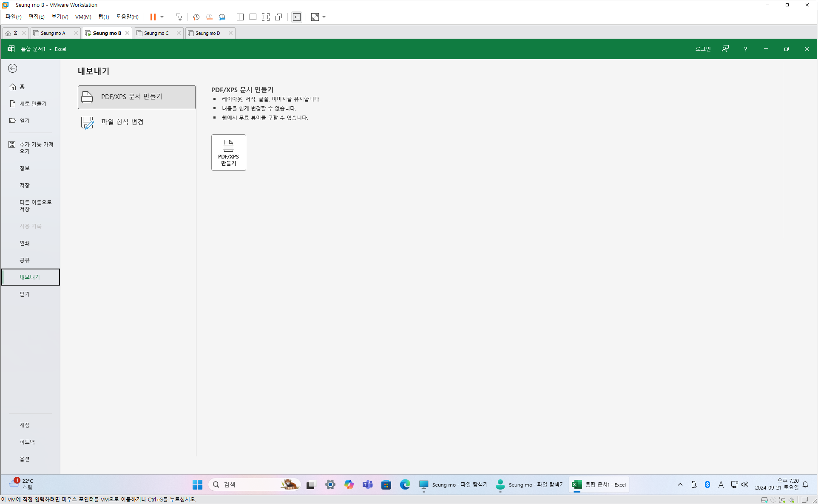Open Microsoft Edge from the taskbar

[405, 484]
